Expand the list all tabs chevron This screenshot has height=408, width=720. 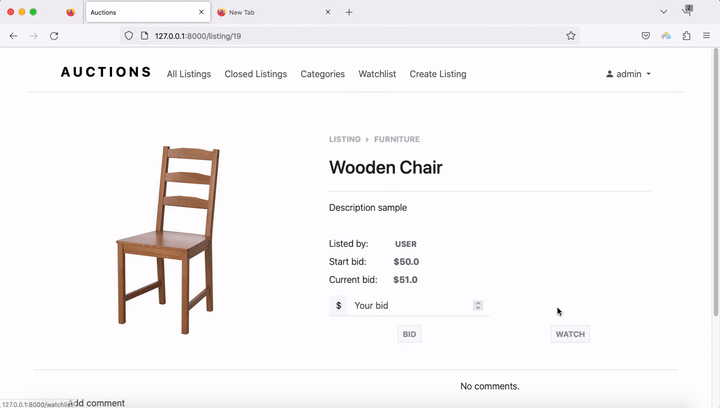(x=664, y=12)
